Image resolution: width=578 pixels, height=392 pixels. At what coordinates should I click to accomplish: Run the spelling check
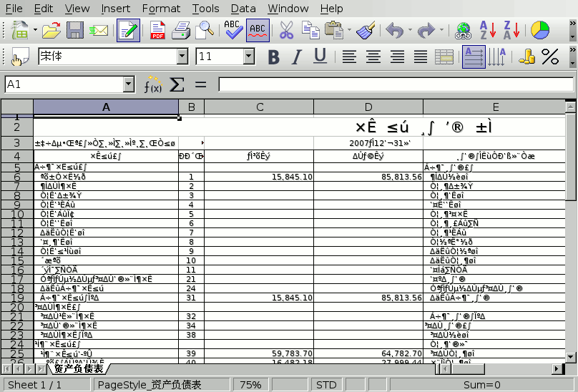coord(232,30)
